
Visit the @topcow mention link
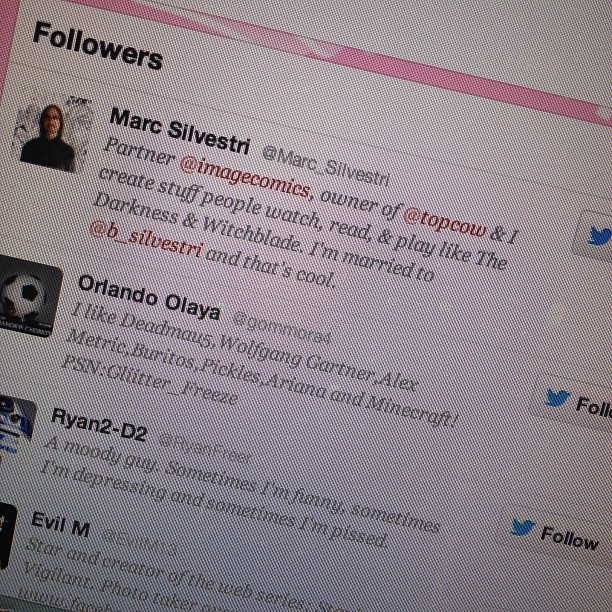coord(445,222)
